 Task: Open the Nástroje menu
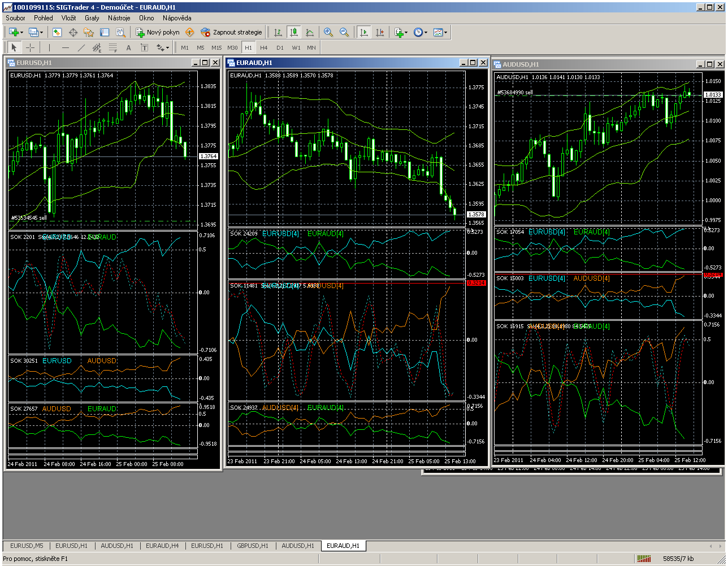pos(119,18)
